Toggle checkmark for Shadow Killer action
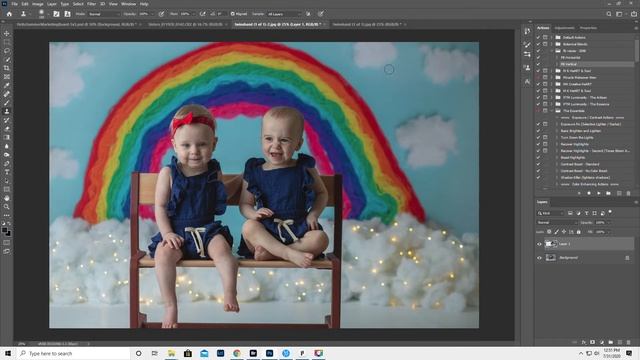This screenshot has height=360, width=640. point(538,178)
